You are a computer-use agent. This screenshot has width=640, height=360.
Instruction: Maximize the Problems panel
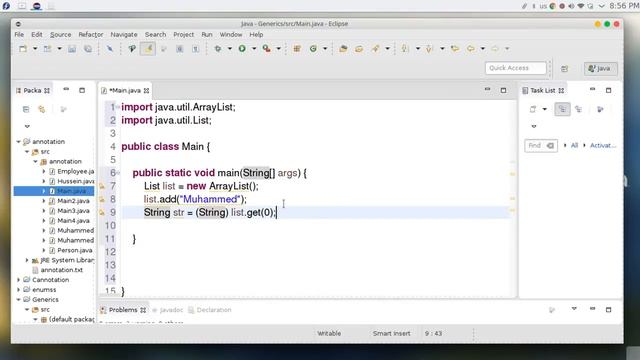click(609, 309)
